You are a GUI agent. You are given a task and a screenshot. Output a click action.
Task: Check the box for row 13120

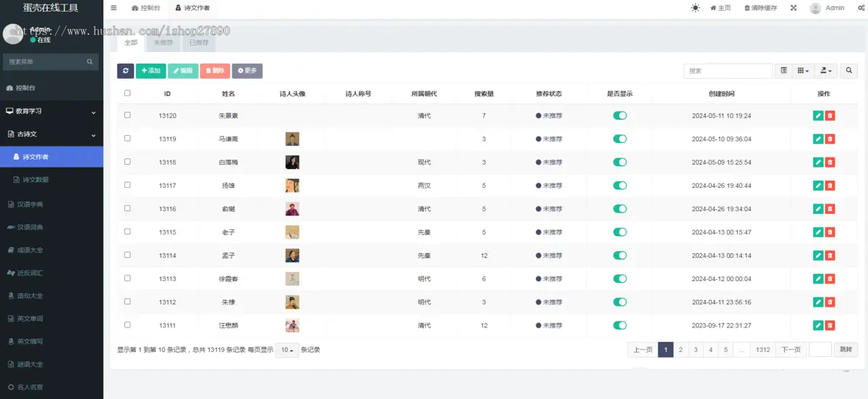tap(127, 115)
